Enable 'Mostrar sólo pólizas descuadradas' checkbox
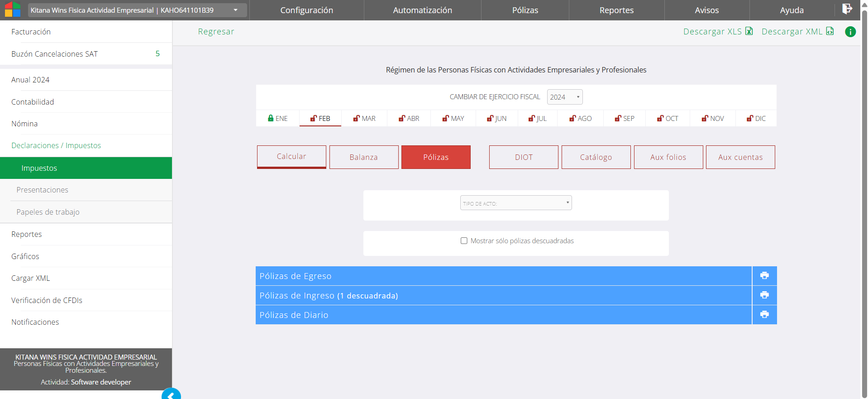Viewport: 868px width, 399px height. click(x=464, y=240)
